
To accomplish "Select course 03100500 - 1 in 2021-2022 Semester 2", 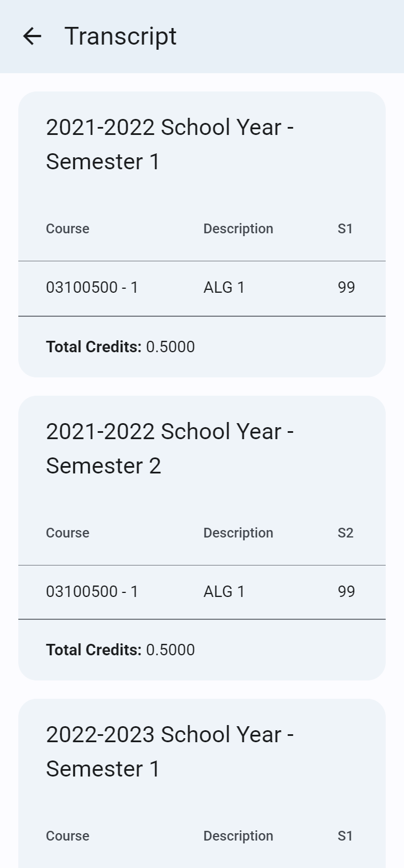I will click(92, 591).
